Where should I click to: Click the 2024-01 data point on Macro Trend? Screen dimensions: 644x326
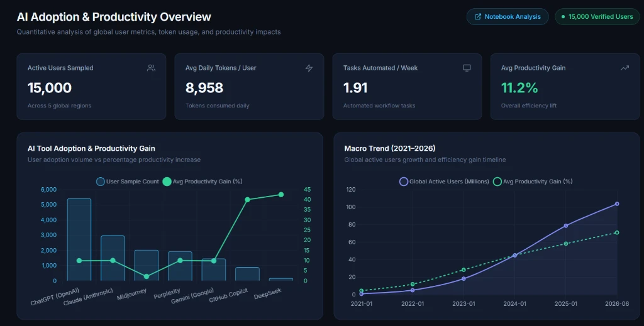pos(514,256)
